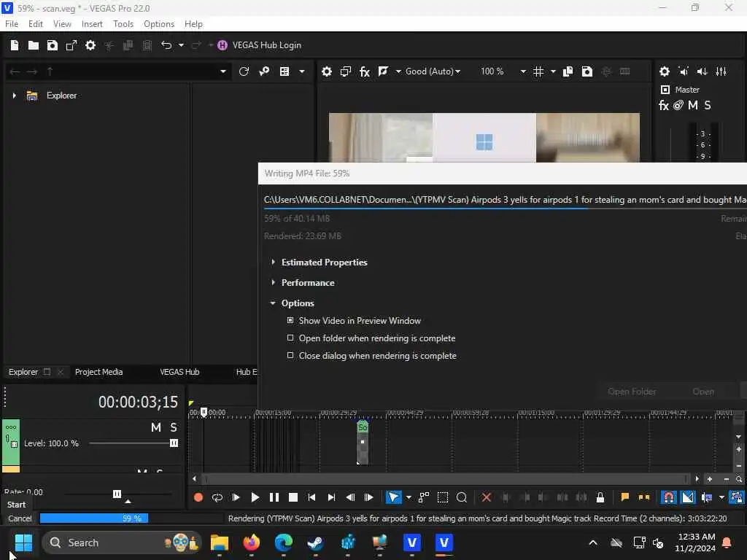This screenshot has height=560, width=747.
Task: Play from start button
Action: click(236, 497)
